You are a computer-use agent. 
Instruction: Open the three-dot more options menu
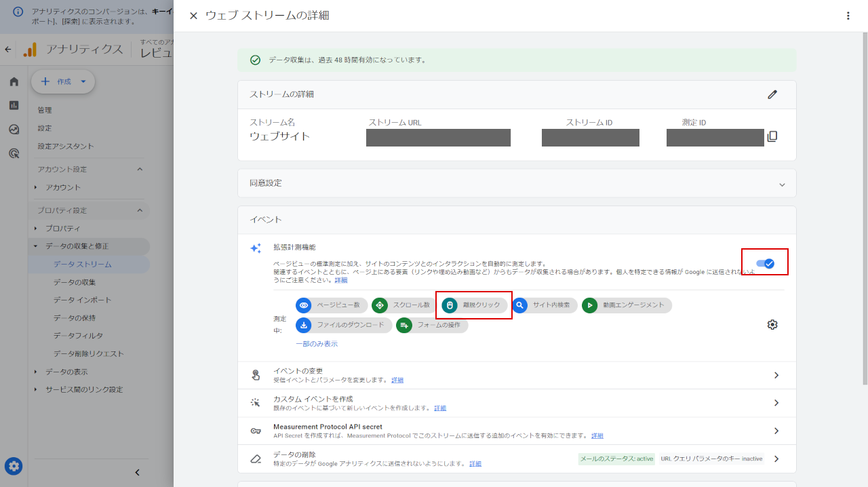point(848,16)
